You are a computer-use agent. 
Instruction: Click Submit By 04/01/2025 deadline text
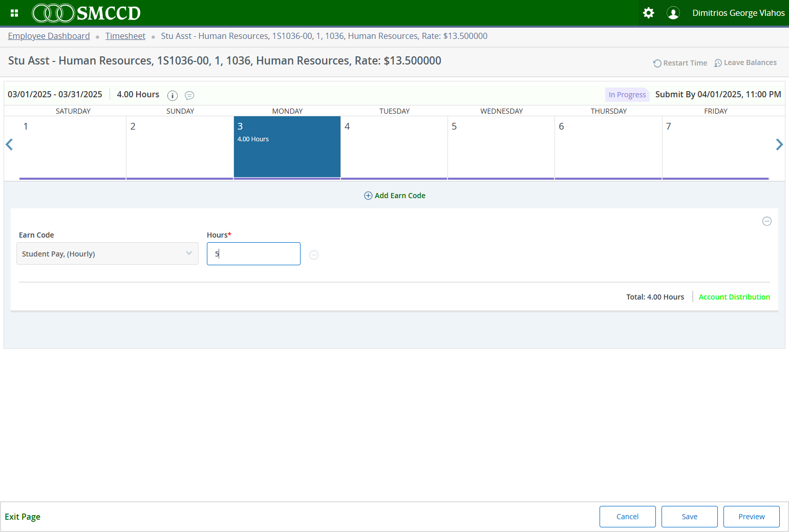tap(718, 94)
